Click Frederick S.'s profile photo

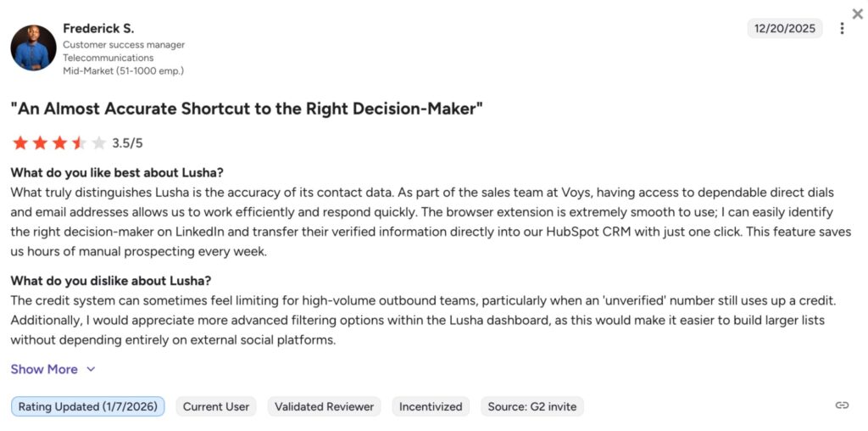tap(33, 48)
